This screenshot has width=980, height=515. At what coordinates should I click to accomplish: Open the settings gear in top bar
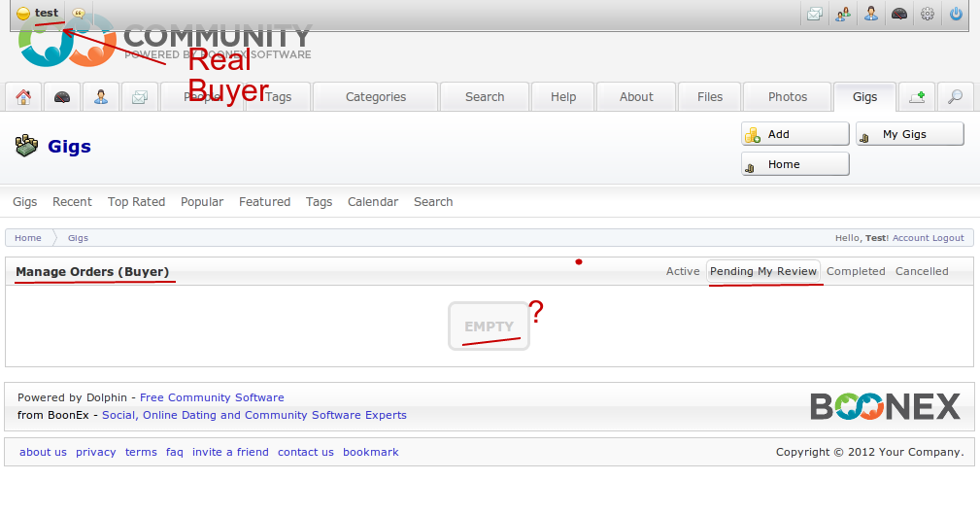click(x=928, y=14)
